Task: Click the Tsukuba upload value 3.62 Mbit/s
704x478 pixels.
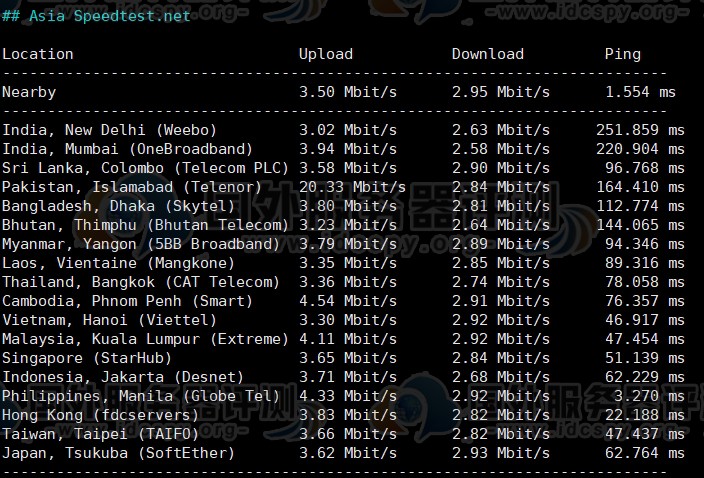Action: click(x=348, y=453)
